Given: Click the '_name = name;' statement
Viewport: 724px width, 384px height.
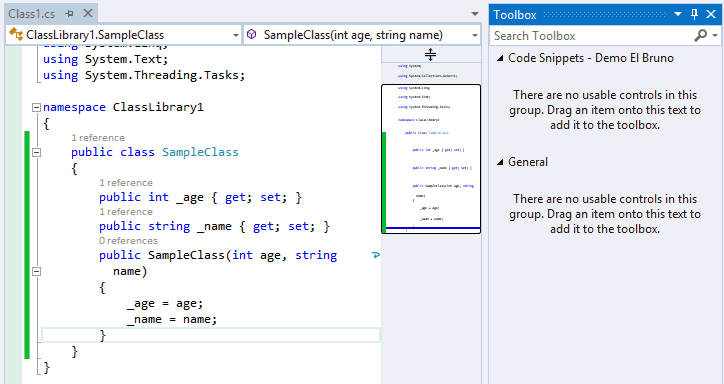Looking at the screenshot, I should (x=172, y=319).
